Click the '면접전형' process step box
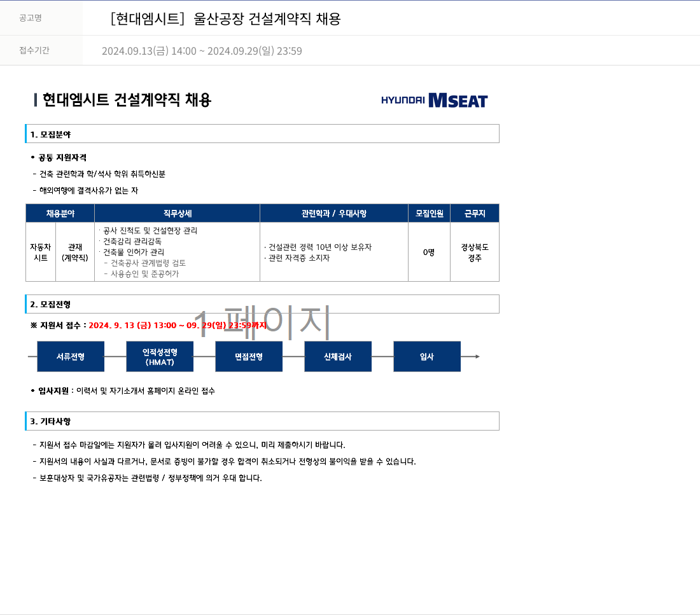Screen dimensions: 700x615 click(249, 357)
